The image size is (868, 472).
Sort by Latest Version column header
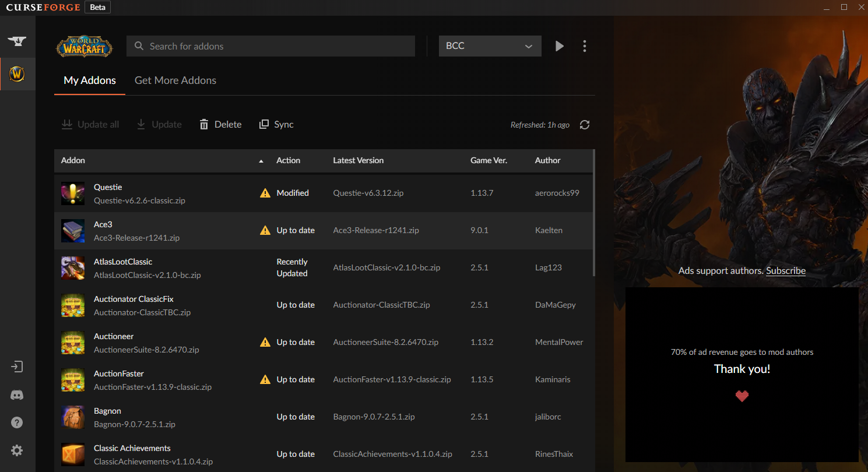click(x=359, y=160)
